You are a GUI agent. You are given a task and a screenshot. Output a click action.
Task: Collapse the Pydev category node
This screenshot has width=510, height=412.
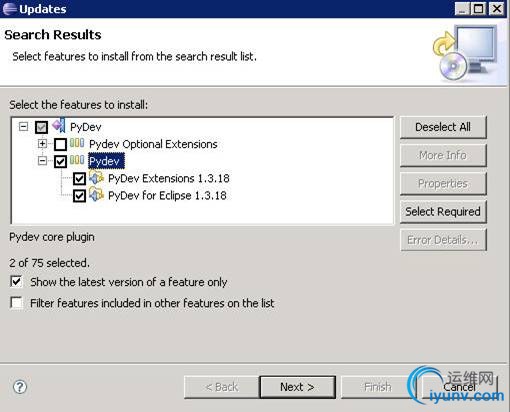pyautogui.click(x=42, y=161)
